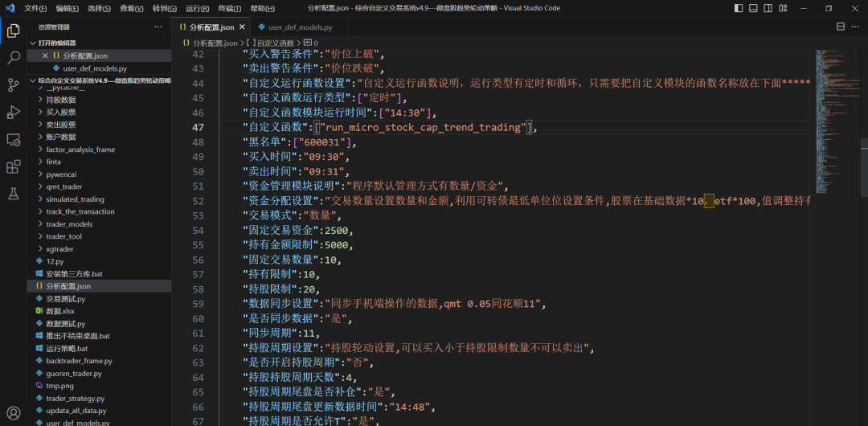Open 12.py file in explorer

(100, 261)
